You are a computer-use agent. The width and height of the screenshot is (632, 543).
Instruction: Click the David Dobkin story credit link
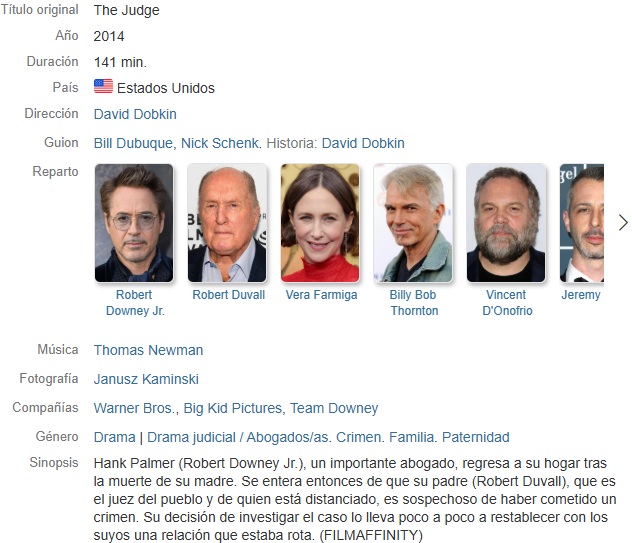coord(363,143)
